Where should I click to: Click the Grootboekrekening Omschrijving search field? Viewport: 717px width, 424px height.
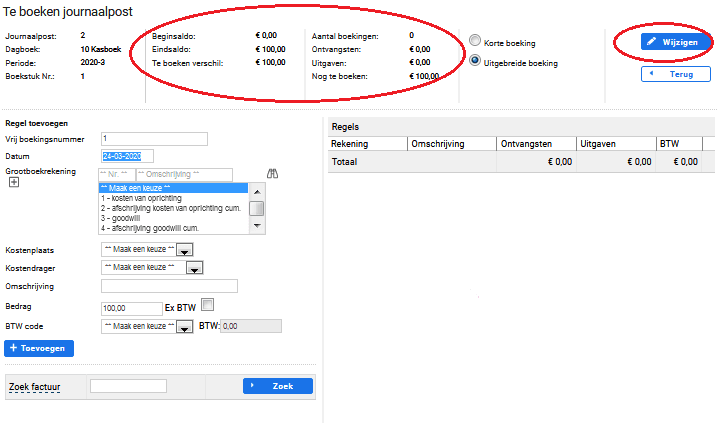[x=184, y=174]
